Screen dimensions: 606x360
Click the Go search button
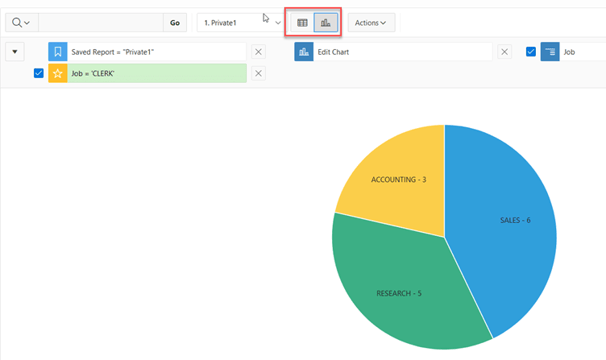175,23
